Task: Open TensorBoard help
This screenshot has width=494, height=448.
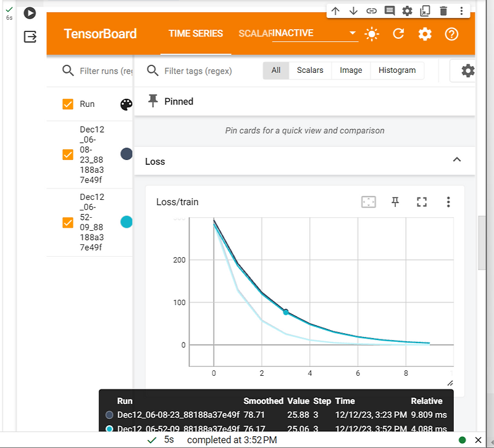Action: [x=451, y=34]
